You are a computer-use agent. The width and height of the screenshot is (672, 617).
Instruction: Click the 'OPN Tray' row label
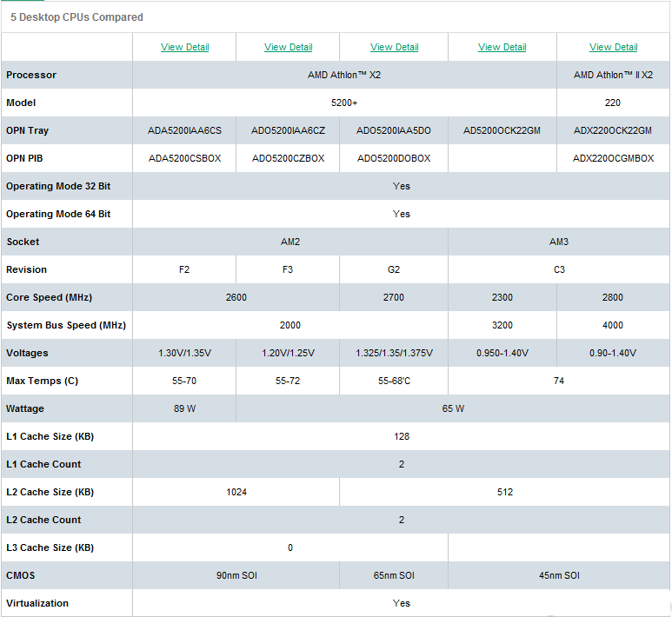(28, 130)
